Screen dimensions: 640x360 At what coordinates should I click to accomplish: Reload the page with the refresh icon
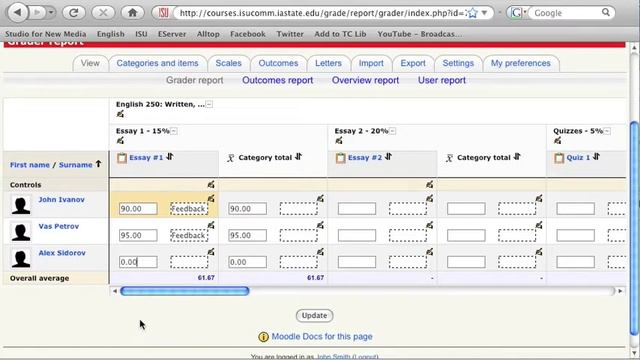coord(74,13)
